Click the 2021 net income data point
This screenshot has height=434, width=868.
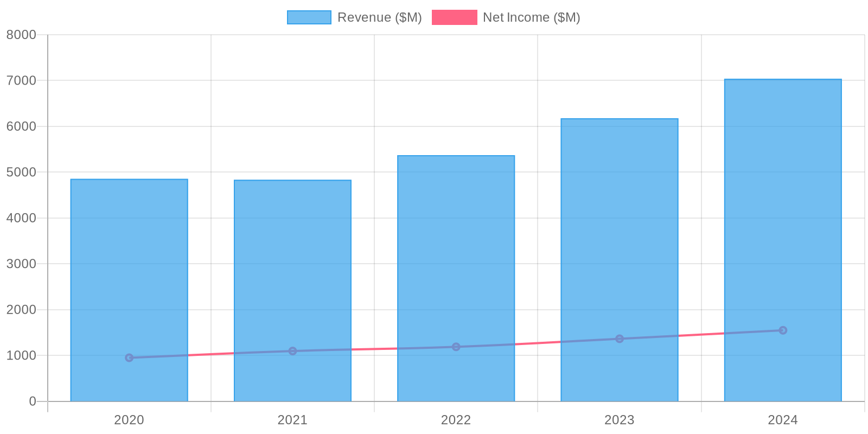[292, 351]
